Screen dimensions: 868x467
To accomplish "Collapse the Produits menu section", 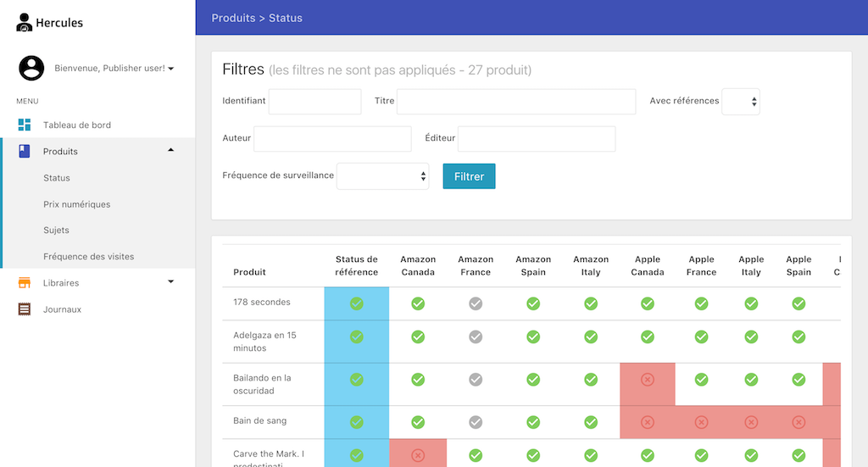I will 170,151.
